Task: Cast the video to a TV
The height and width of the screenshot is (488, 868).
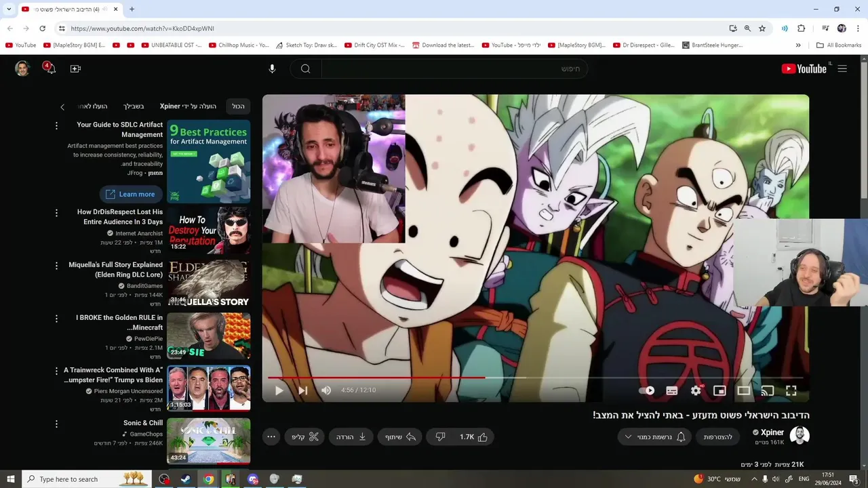Action: pos(768,390)
